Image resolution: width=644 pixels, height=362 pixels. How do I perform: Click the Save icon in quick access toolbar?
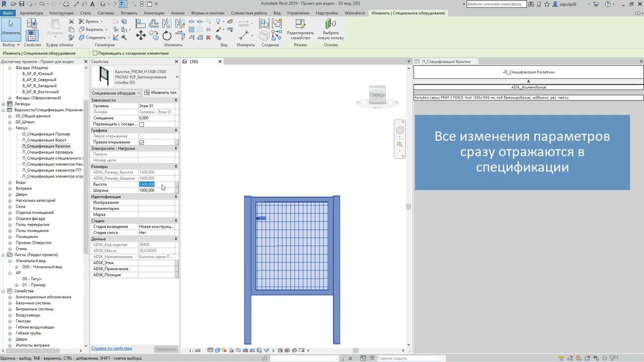click(x=22, y=4)
